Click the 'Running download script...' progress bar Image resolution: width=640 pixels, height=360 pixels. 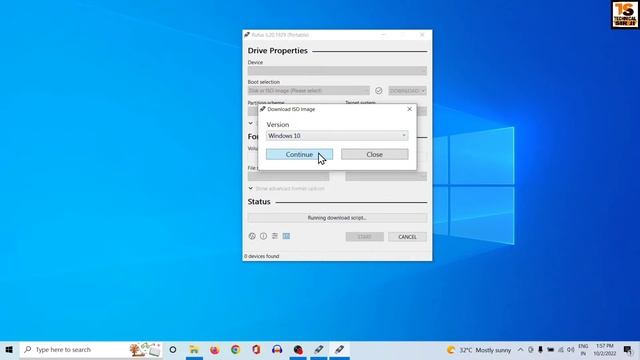pyautogui.click(x=337, y=218)
